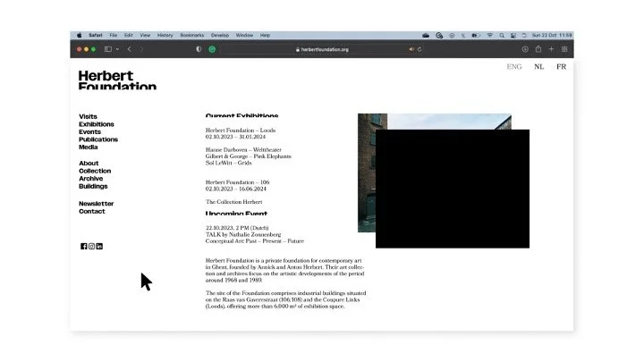Click the green Grammarly extension icon
This screenshot has width=644, height=362.
tap(212, 49)
